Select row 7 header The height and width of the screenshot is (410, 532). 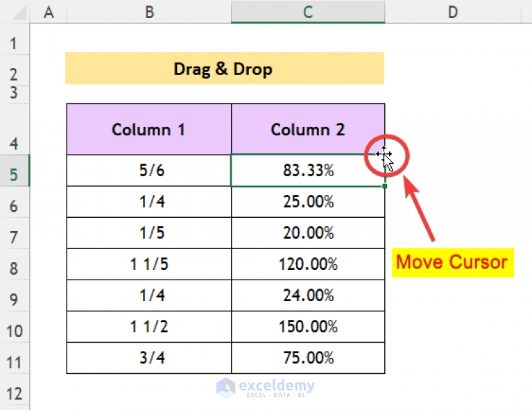(15, 233)
